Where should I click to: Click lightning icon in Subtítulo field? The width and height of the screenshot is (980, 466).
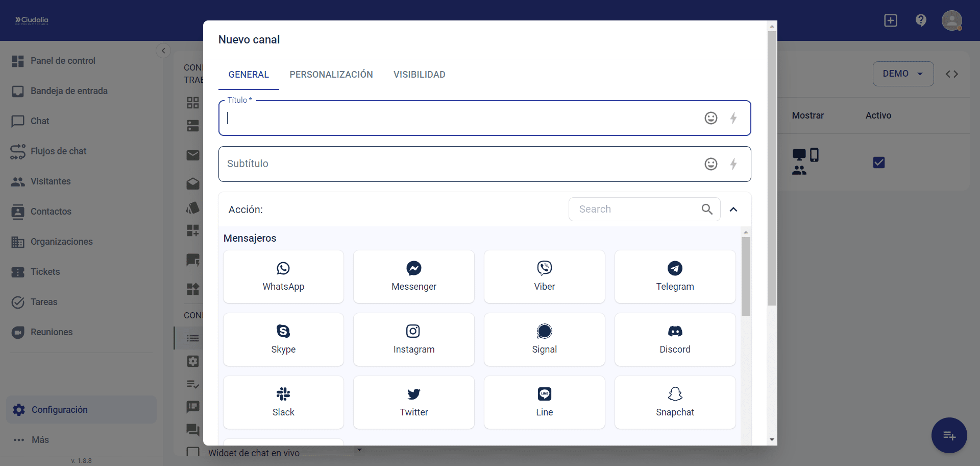pyautogui.click(x=733, y=164)
